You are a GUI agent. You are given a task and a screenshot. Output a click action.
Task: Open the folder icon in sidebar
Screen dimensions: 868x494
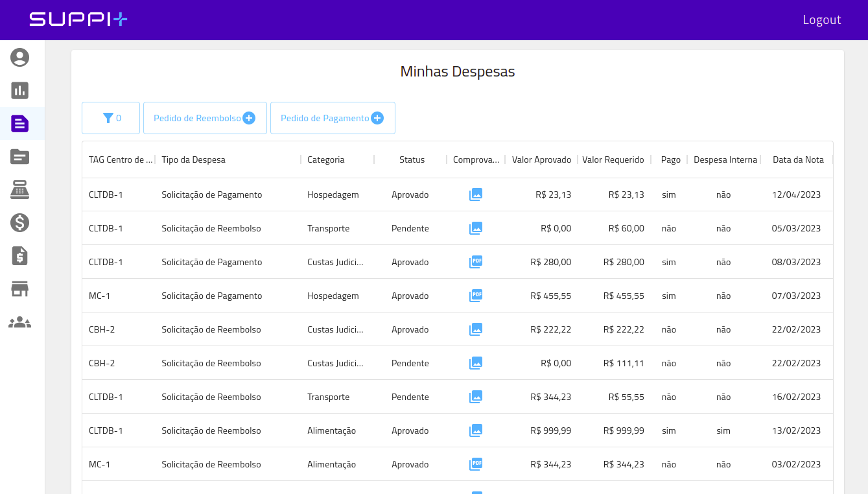point(20,157)
